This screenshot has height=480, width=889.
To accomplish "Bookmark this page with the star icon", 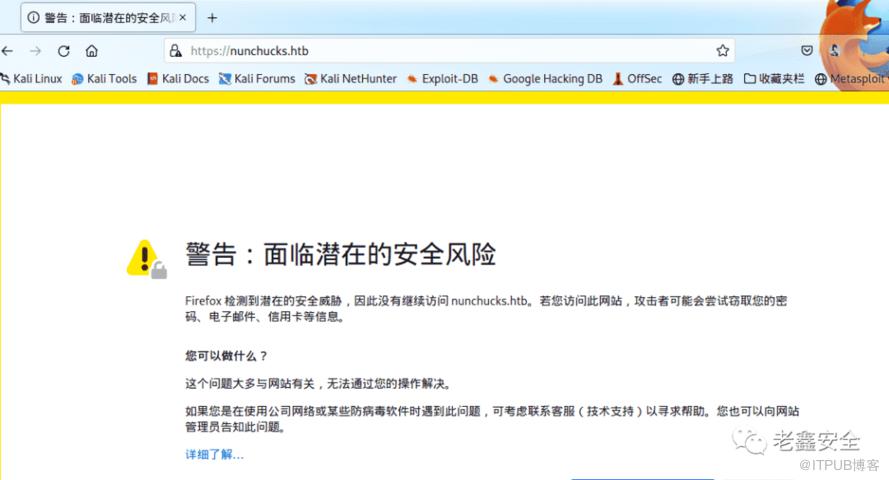I will tap(722, 51).
